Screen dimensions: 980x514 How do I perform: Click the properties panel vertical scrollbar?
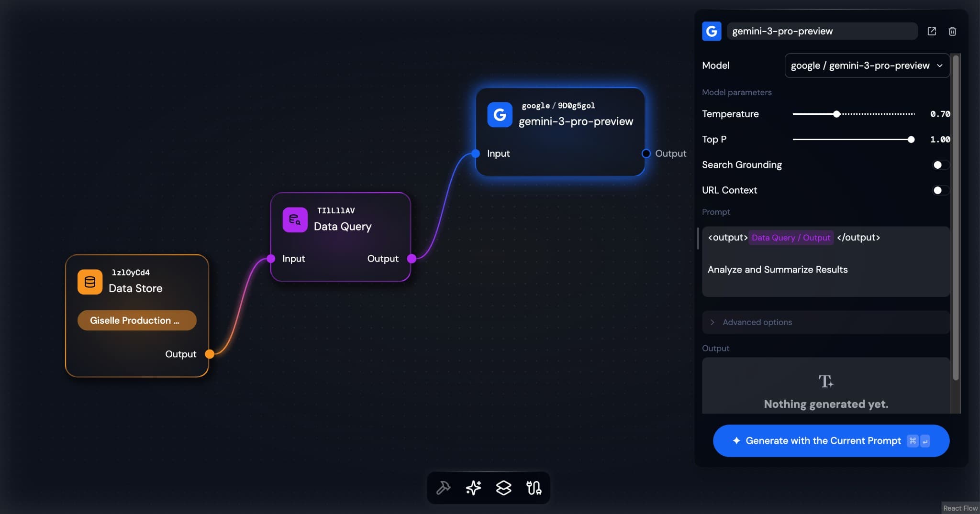956,218
